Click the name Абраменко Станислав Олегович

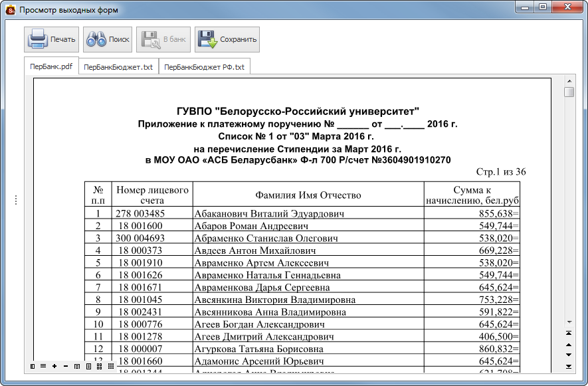266,239
